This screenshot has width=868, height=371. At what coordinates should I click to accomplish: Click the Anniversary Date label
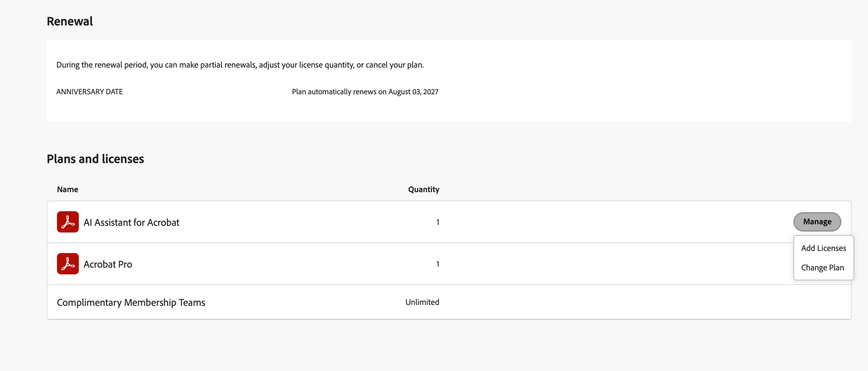tap(90, 92)
